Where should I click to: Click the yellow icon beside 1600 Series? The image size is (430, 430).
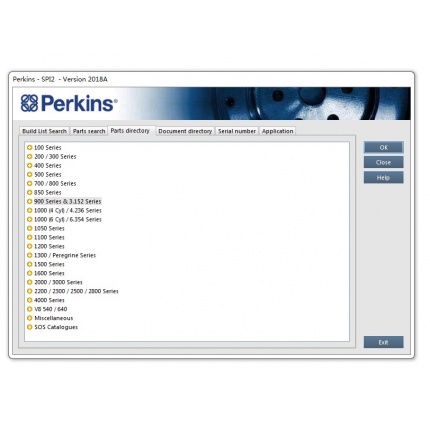(x=30, y=273)
